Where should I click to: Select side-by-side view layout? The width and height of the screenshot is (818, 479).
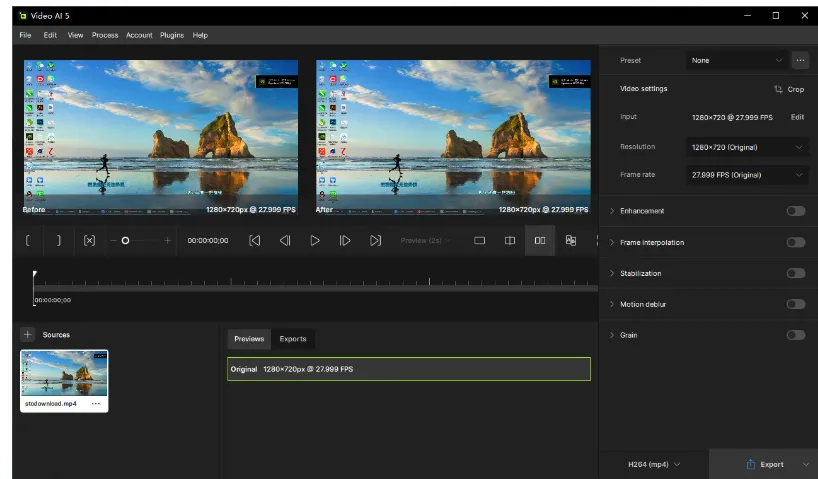click(x=540, y=241)
